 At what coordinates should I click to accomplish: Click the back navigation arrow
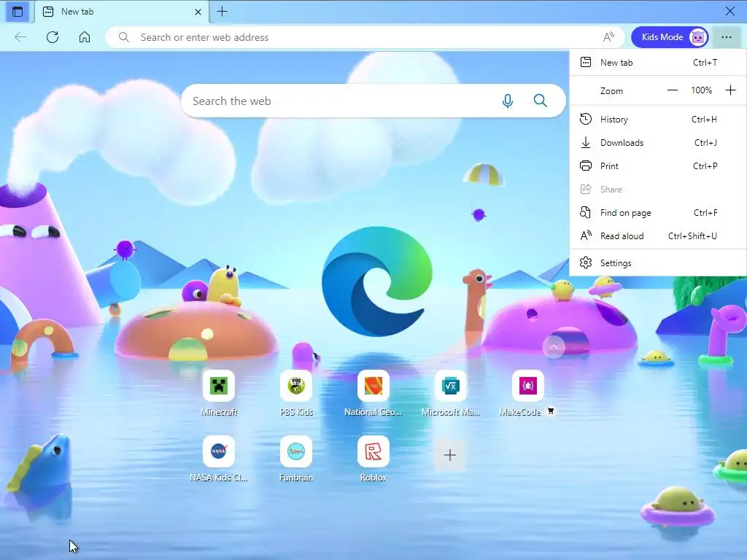20,37
